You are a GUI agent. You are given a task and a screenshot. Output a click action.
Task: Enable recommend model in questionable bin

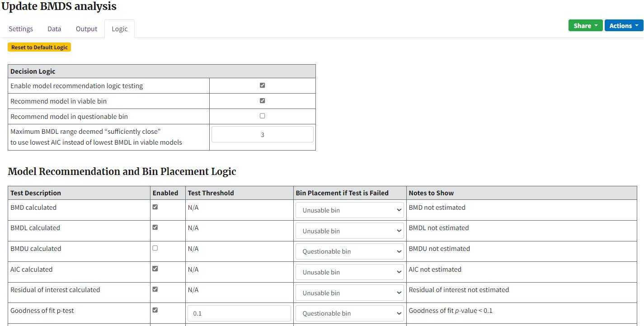point(262,116)
